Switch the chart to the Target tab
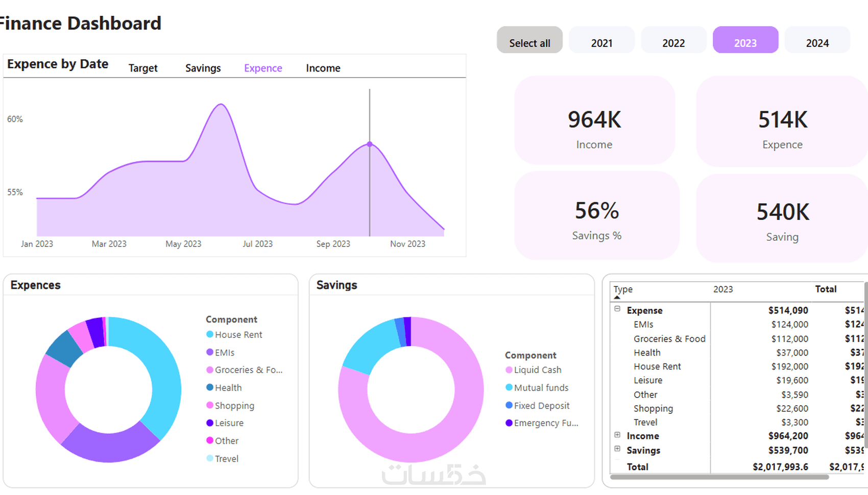 (143, 68)
